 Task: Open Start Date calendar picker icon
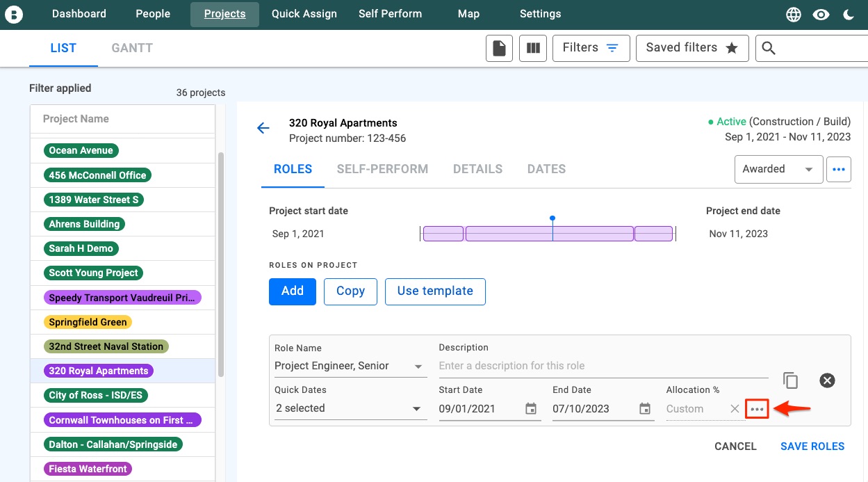click(x=531, y=409)
